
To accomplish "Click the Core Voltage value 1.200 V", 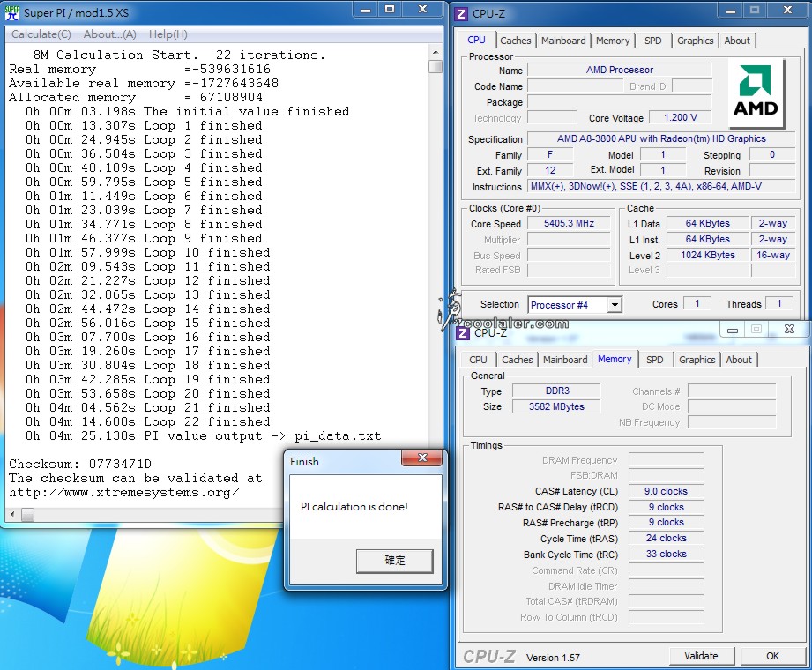I will (681, 117).
